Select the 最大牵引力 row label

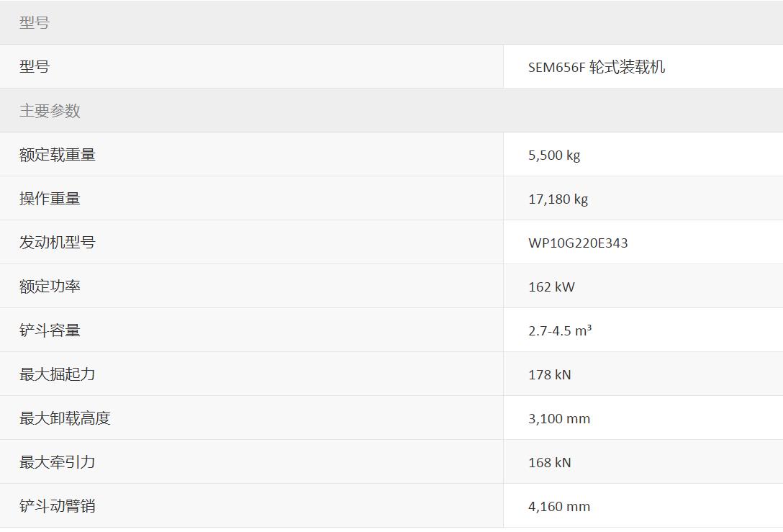58,462
